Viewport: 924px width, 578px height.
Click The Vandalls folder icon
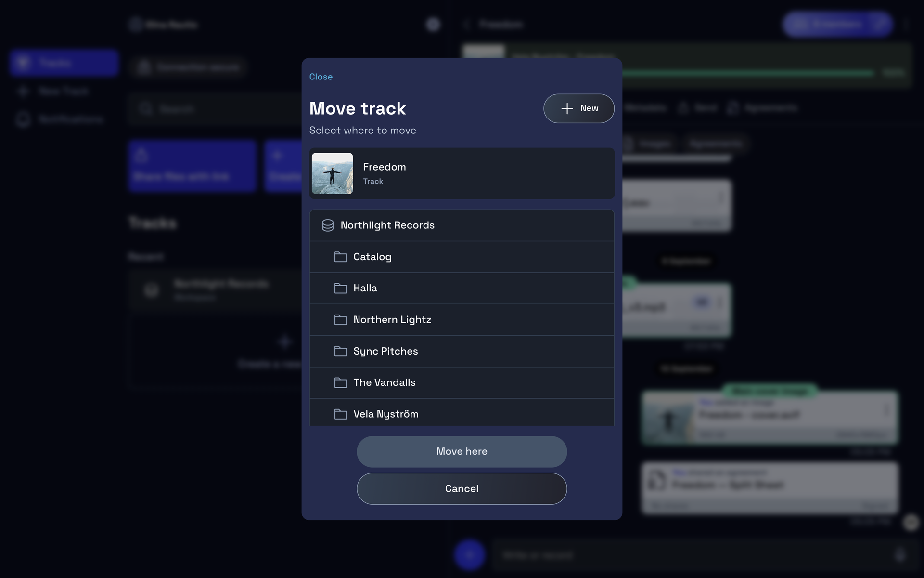tap(340, 382)
